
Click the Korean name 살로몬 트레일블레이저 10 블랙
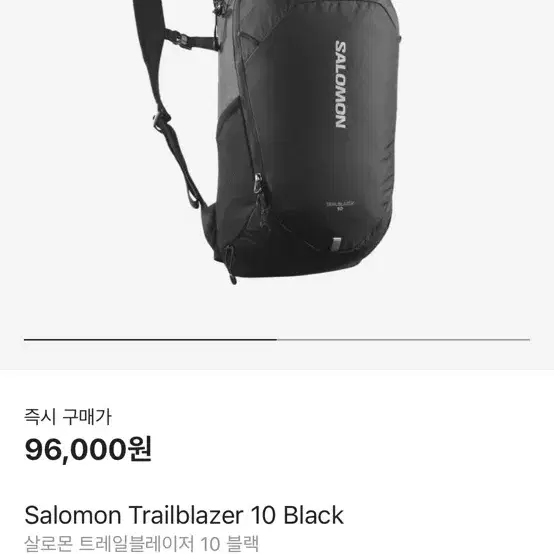coord(142,543)
